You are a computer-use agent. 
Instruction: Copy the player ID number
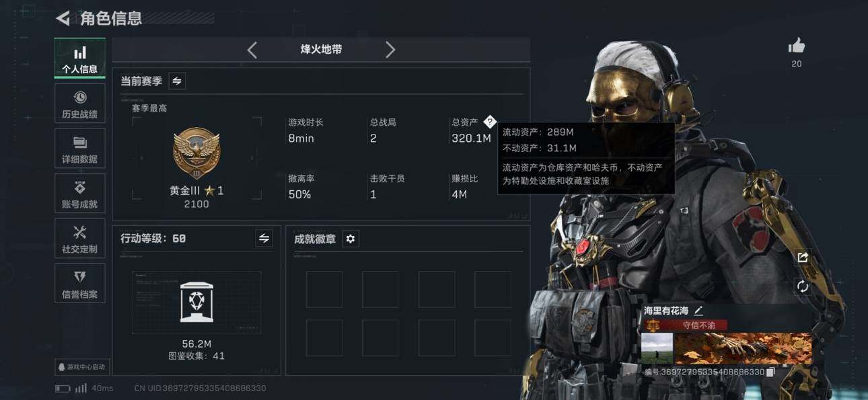pos(771,372)
